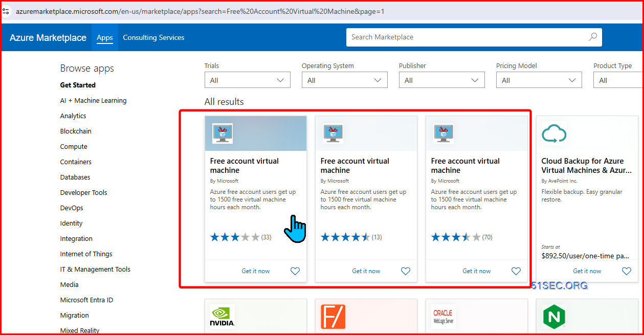Open the Oracle WebLogic Server logo card

(443, 317)
